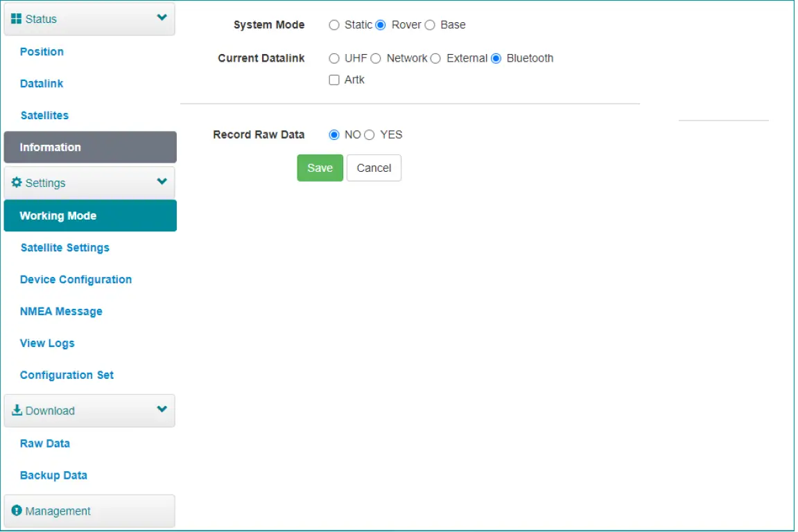Choose External as current datalink
Screen dimensions: 798x532
click(435, 58)
